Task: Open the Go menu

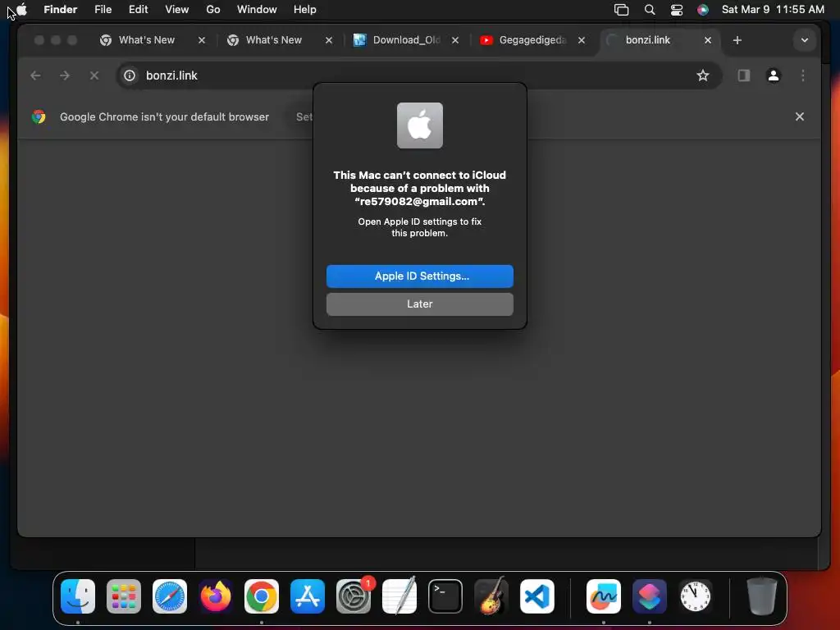Action: (x=213, y=10)
